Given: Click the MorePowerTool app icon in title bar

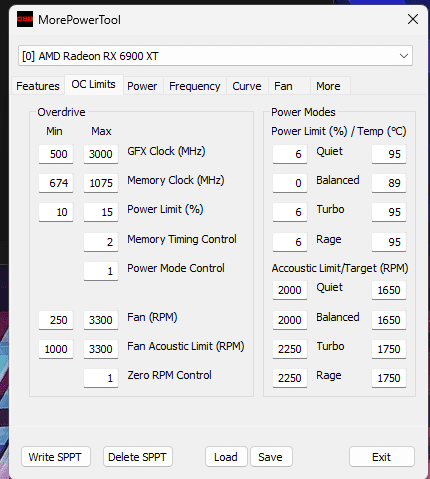Looking at the screenshot, I should pyautogui.click(x=25, y=19).
